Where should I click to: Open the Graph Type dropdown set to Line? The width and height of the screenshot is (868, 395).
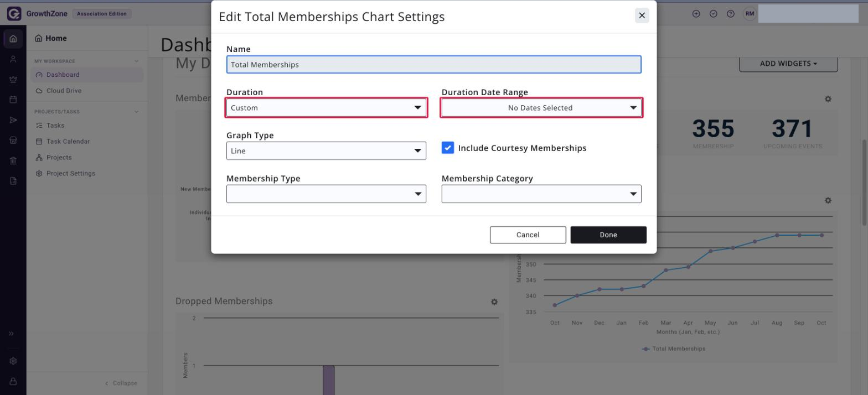[x=327, y=151]
